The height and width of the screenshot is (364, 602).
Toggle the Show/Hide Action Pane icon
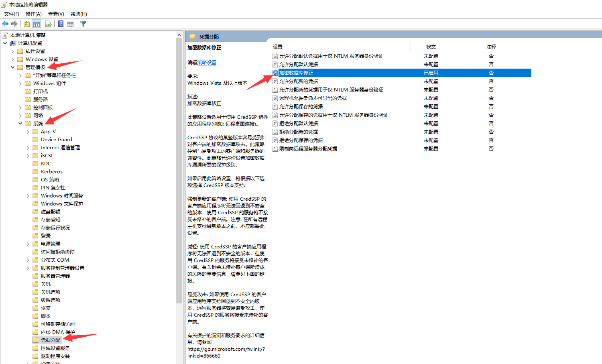click(70, 24)
